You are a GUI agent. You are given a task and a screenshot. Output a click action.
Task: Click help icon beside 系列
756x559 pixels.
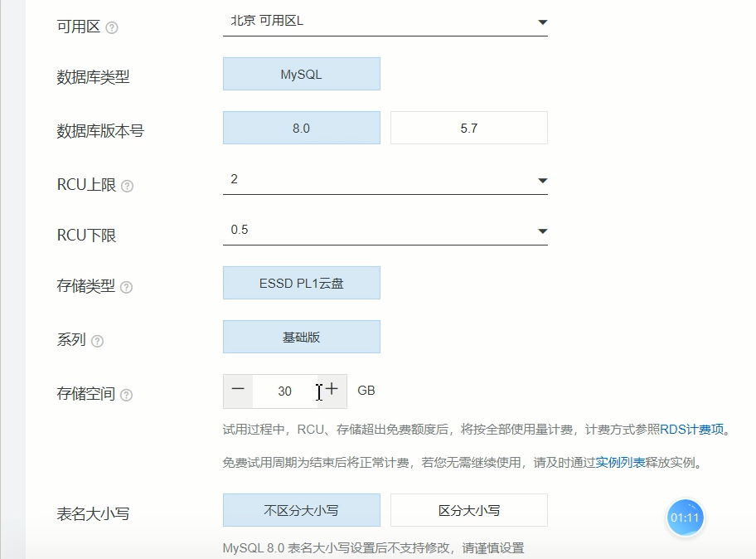pos(97,341)
